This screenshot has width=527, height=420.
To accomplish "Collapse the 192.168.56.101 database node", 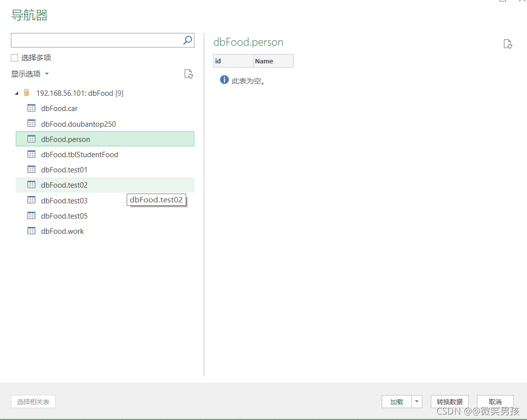I will tap(16, 92).
